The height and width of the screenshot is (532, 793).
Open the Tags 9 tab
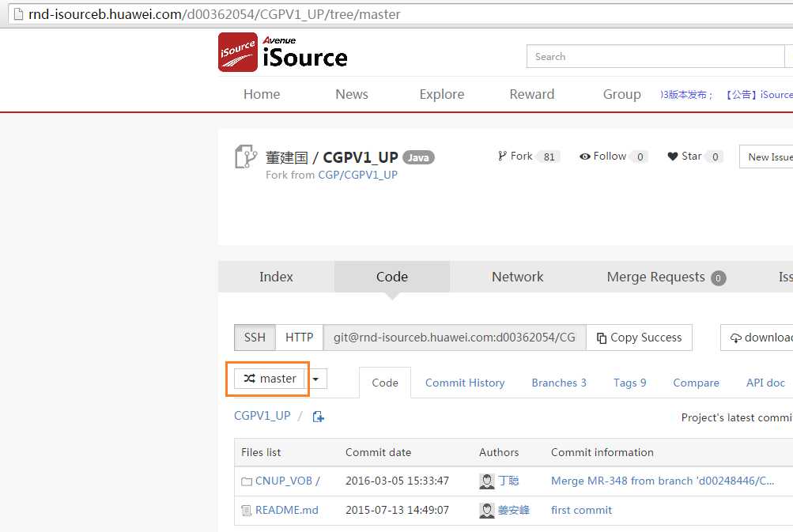click(629, 383)
